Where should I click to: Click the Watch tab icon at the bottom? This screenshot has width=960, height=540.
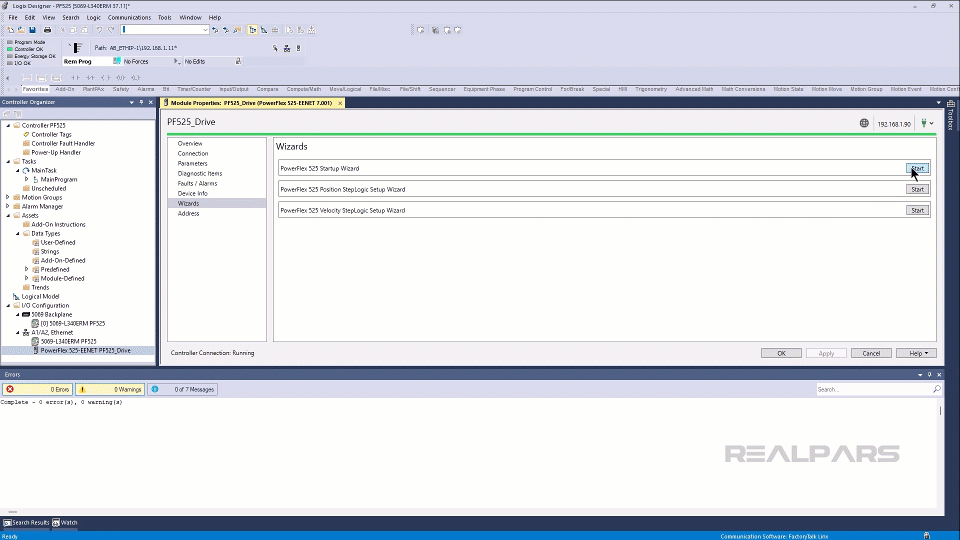pos(56,523)
